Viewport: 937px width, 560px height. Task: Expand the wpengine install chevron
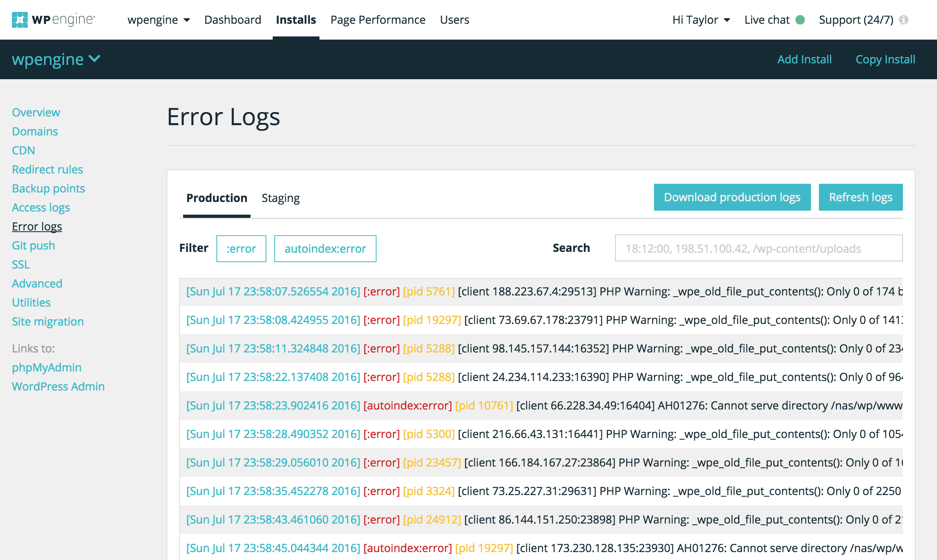(x=94, y=59)
